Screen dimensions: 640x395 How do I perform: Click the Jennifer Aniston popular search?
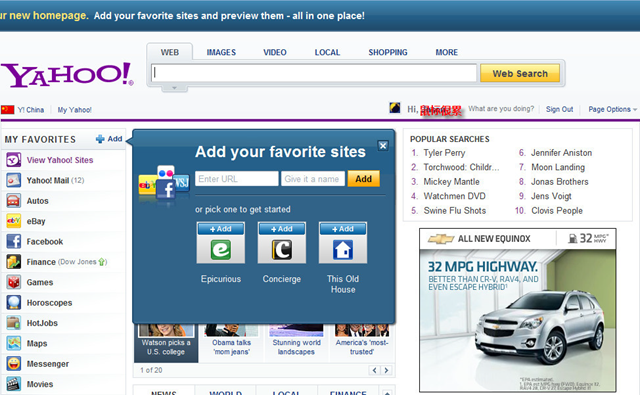[561, 153]
